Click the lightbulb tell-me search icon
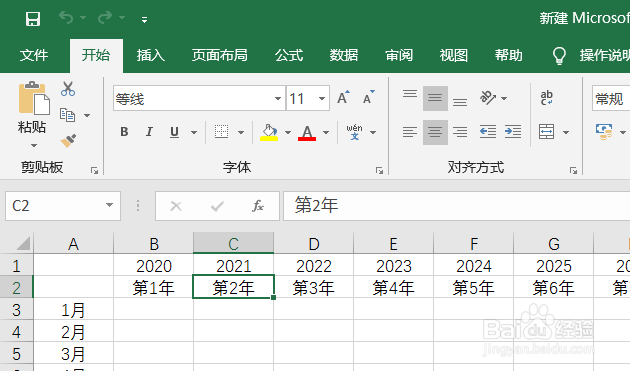630x371 pixels. point(559,55)
